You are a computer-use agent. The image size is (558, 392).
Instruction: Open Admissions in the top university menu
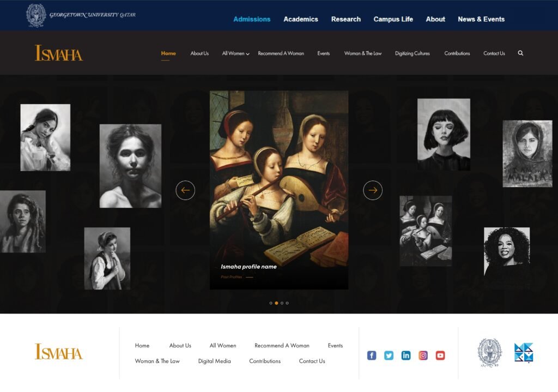(252, 19)
